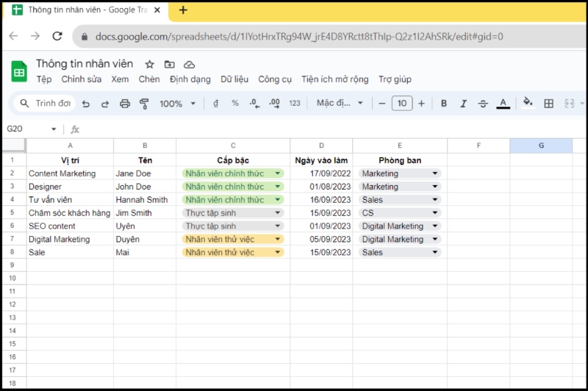Open the Name box dropdown for G20

coord(54,129)
